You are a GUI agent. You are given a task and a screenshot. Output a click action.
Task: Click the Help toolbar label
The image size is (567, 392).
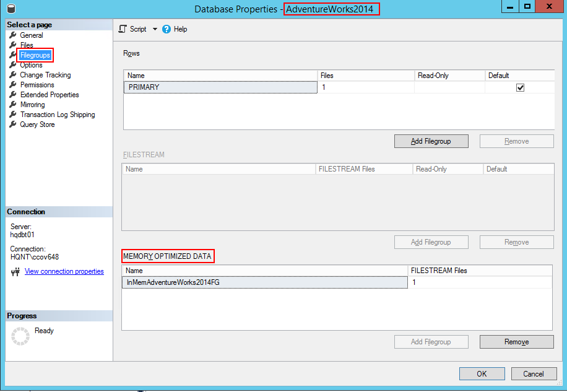(x=180, y=29)
